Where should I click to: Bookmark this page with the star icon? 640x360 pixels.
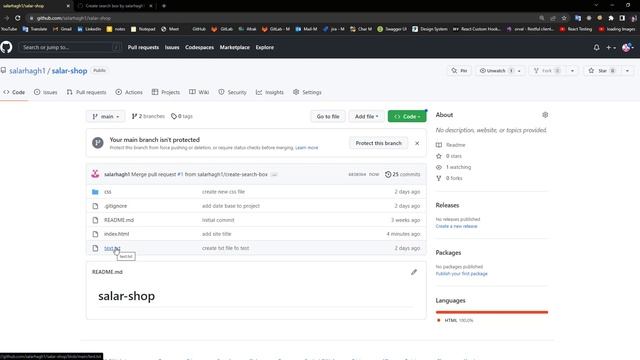click(564, 18)
